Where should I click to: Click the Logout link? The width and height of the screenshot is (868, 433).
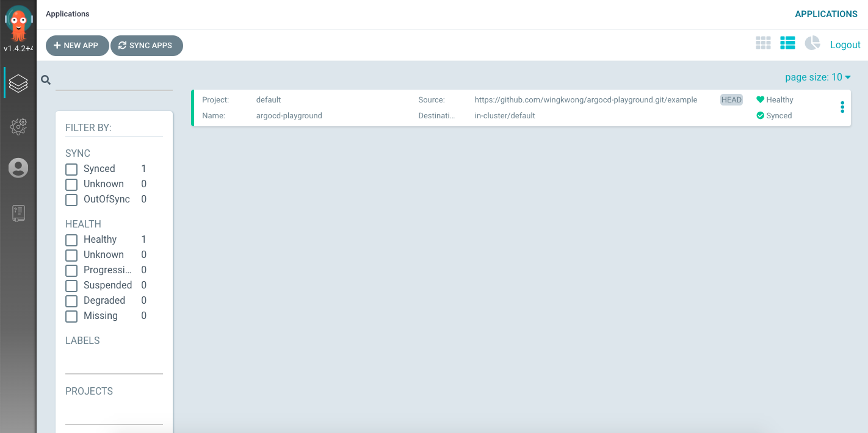[845, 45]
